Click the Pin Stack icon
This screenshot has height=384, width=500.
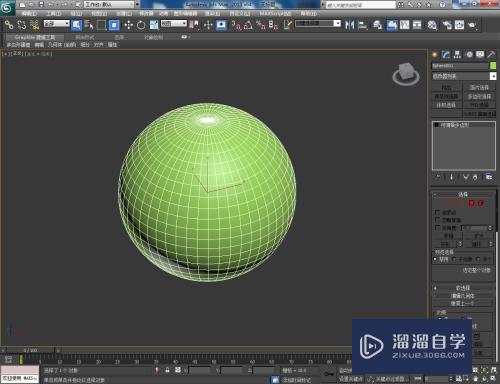pos(438,177)
